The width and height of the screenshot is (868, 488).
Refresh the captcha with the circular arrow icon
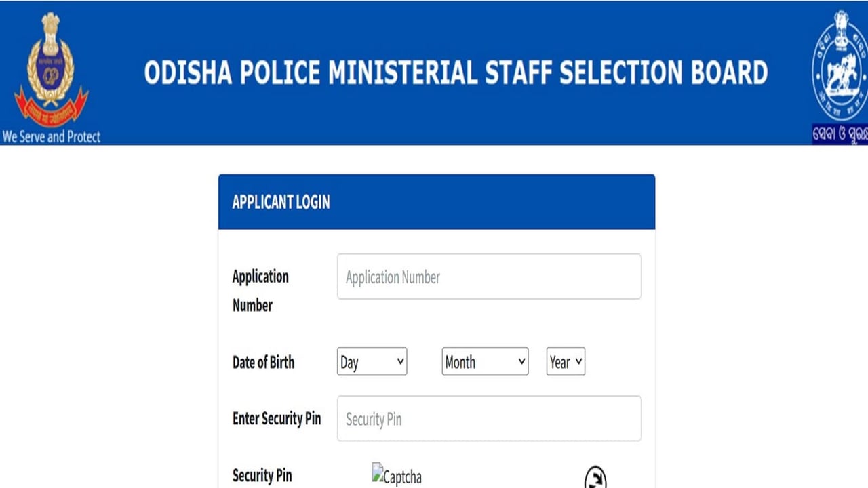pyautogui.click(x=595, y=477)
